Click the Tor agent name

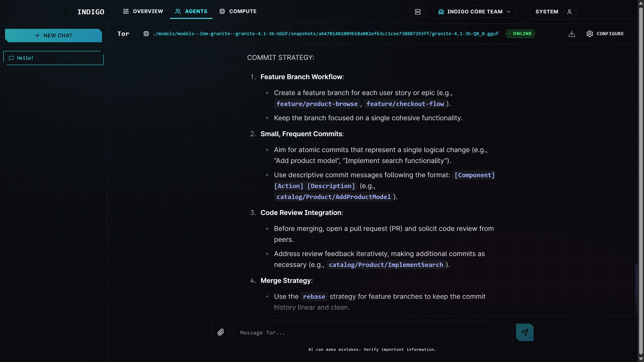coord(123,34)
